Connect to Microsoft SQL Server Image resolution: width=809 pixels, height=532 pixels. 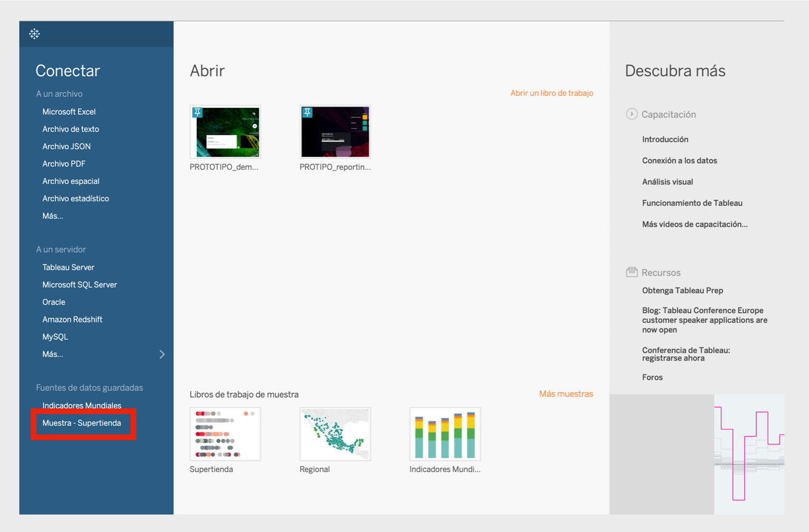point(80,285)
